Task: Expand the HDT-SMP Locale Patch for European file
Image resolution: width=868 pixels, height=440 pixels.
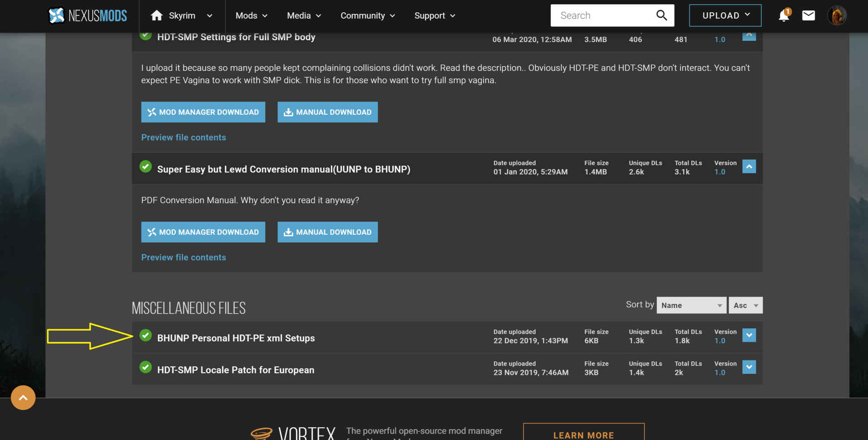Action: [x=749, y=367]
